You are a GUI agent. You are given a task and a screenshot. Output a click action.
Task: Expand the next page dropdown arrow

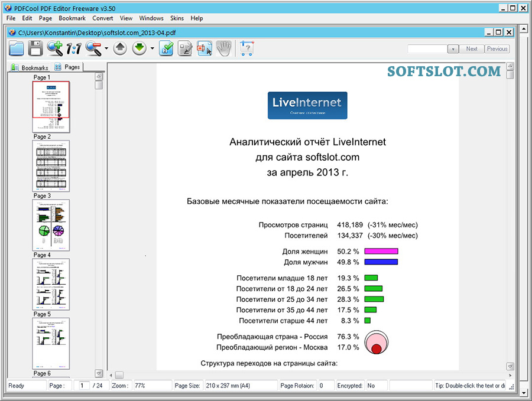[152, 48]
